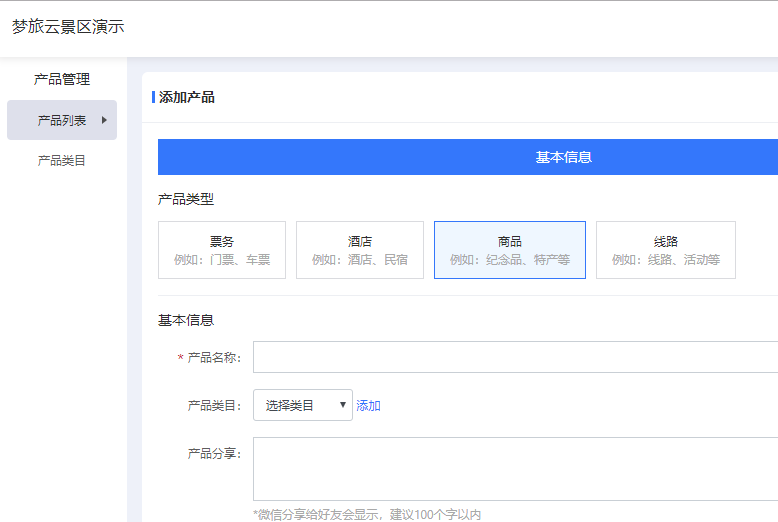Viewport: 778px width, 522px height.
Task: Open the 产品类目 sidebar item
Action: (x=62, y=160)
